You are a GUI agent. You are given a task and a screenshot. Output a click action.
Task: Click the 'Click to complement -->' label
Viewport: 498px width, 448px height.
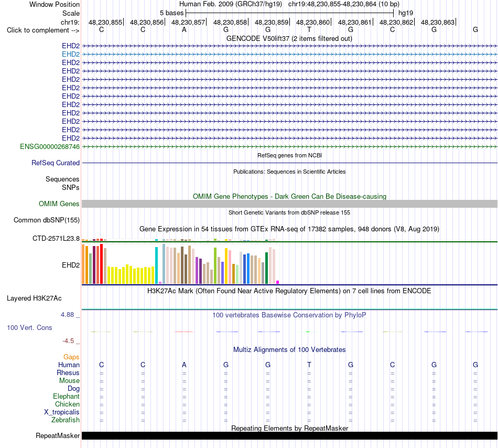pyautogui.click(x=43, y=30)
